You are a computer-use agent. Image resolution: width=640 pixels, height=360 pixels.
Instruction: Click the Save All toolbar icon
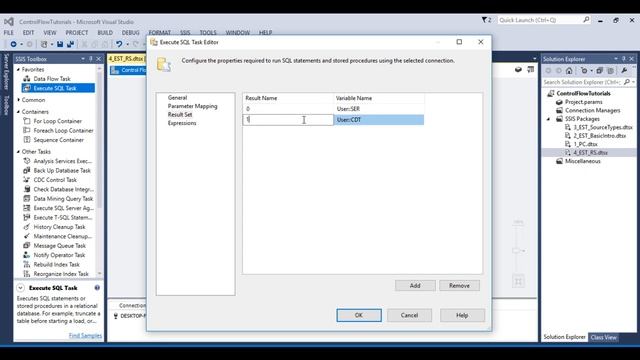click(x=70, y=44)
